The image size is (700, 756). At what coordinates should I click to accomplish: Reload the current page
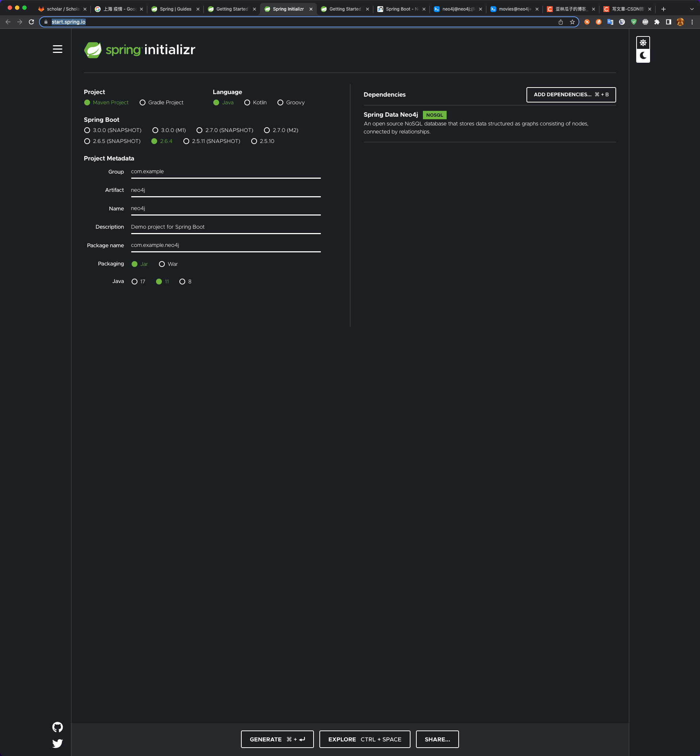coord(31,22)
